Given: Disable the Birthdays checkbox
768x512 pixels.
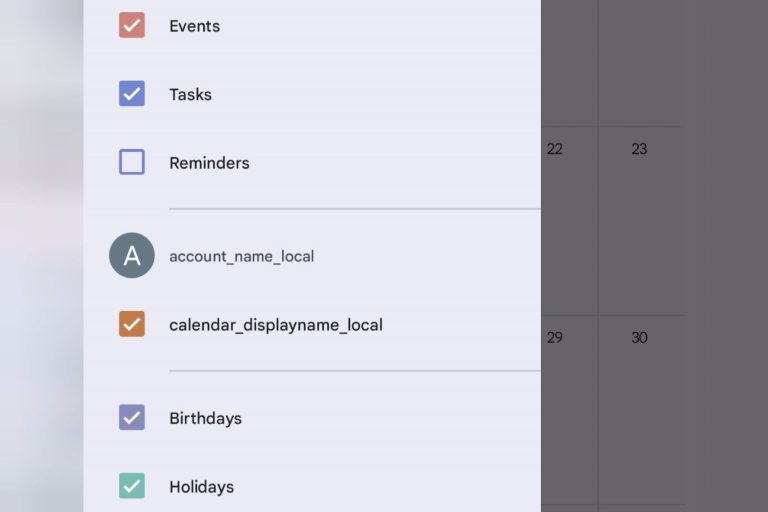Looking at the screenshot, I should tap(132, 417).
